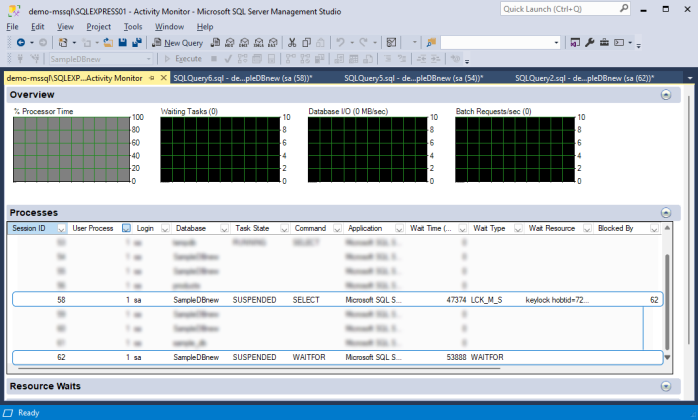Open the Tools menu

click(x=133, y=26)
